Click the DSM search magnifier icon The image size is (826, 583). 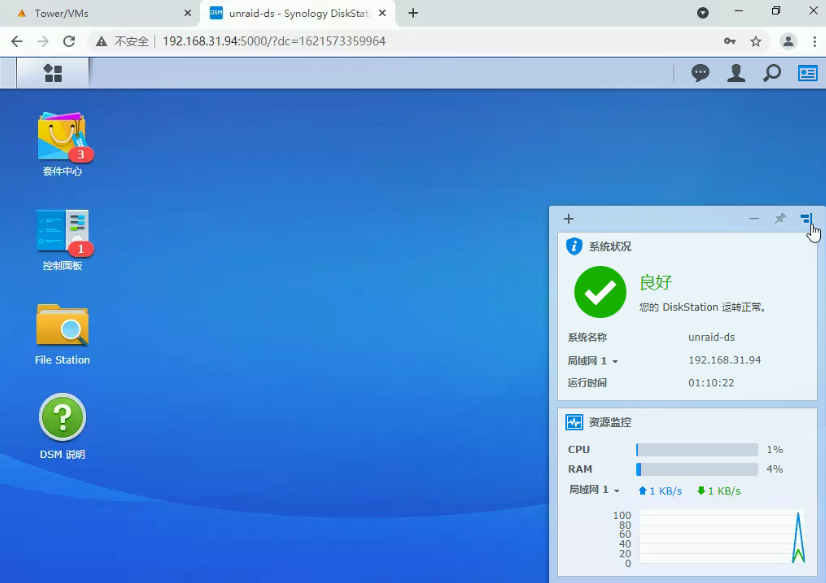click(772, 73)
